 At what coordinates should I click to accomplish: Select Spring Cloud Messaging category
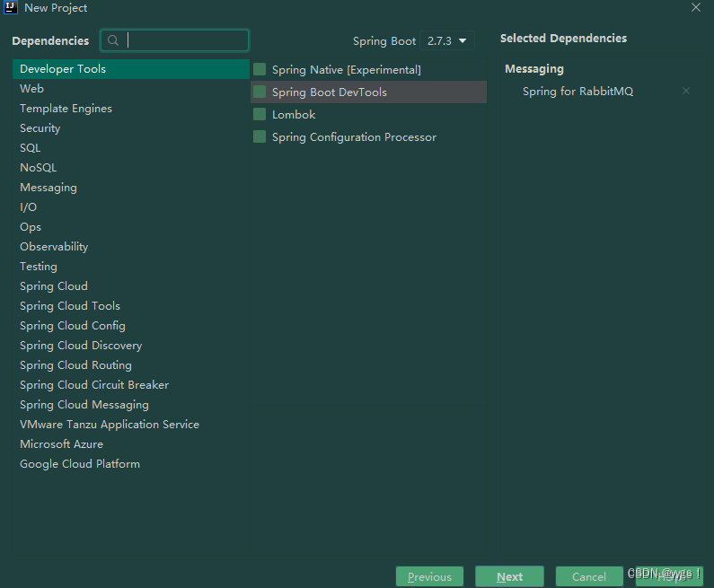coord(131,405)
